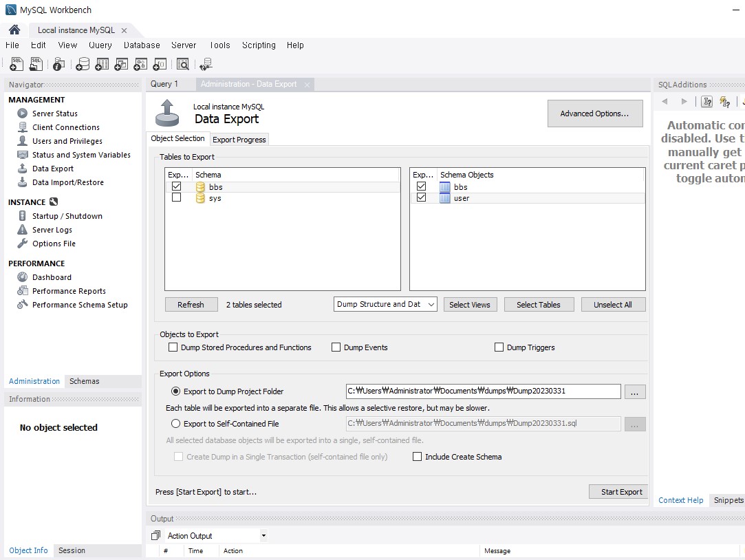Open Client Connections in Navigator

pos(65,127)
